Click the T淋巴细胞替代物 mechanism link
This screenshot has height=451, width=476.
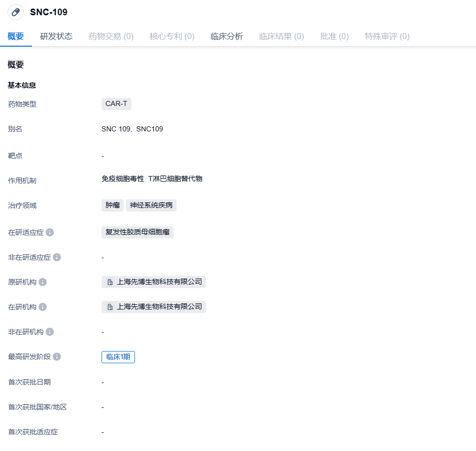point(175,179)
